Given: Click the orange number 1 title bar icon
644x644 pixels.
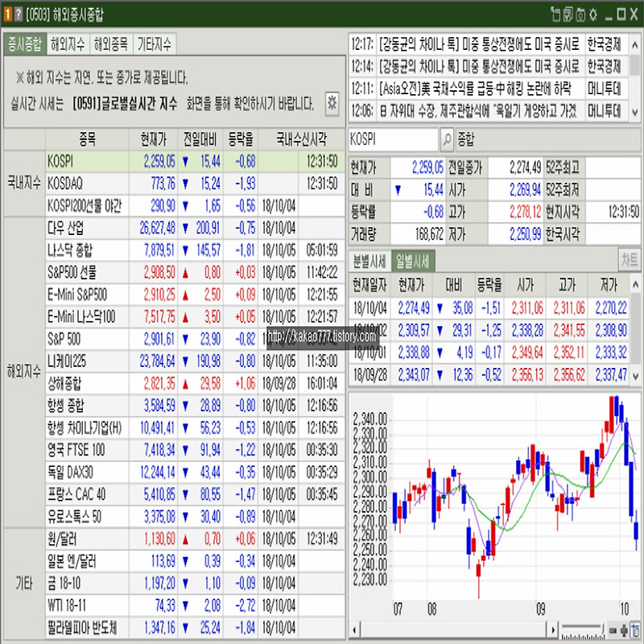Looking at the screenshot, I should point(7,14).
